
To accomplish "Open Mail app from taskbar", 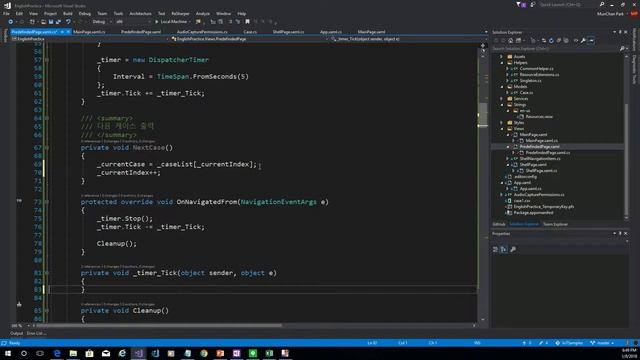I will (x=106, y=353).
